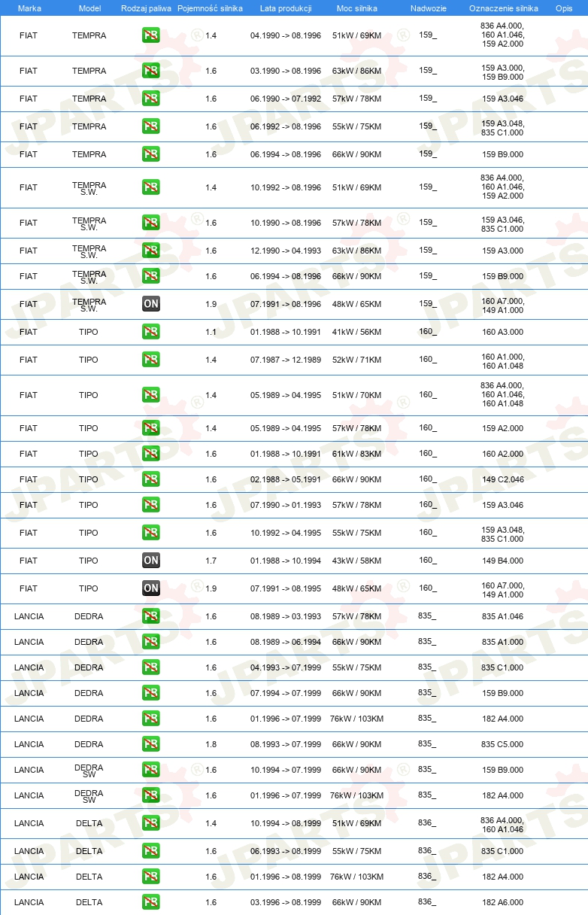
Task: Click the Marka column header
Action: coord(29,8)
